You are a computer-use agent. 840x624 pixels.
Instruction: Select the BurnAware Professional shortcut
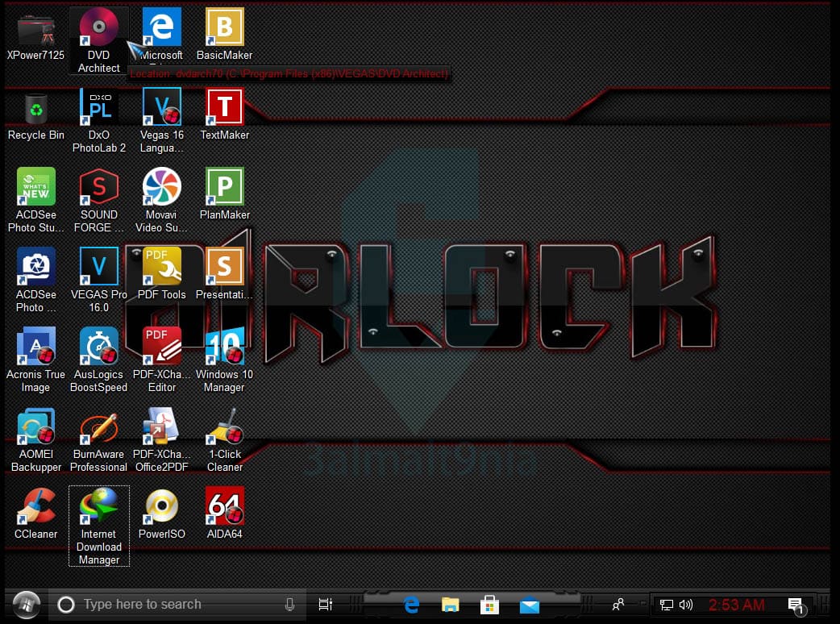99,439
